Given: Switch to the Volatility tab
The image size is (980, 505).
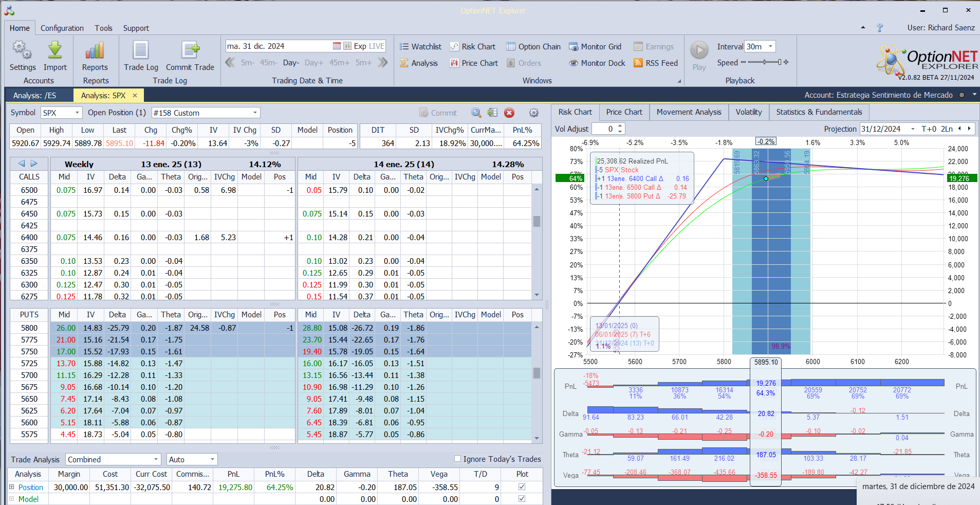Looking at the screenshot, I should [748, 112].
